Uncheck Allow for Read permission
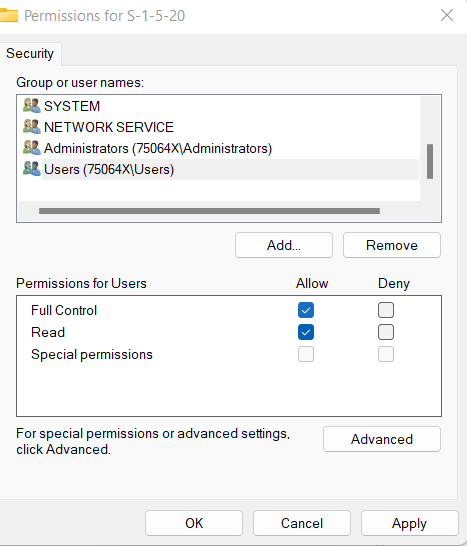Viewport: 467px width, 546px height. (306, 332)
